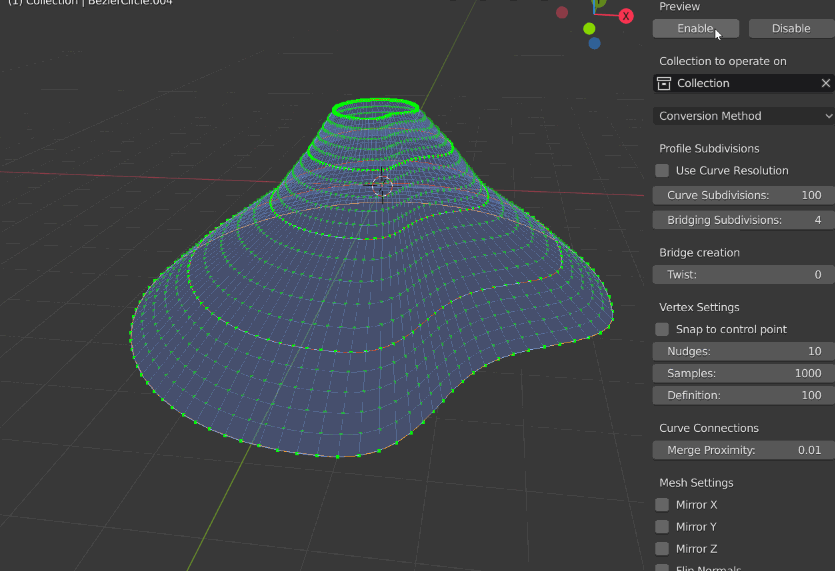835x571 pixels.
Task: Toggle the Mirror Z checkbox
Action: coord(662,549)
